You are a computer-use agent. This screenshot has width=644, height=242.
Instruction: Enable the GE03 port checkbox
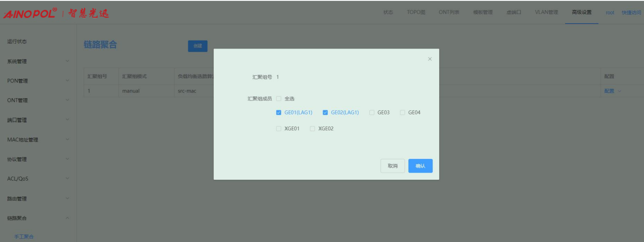click(372, 113)
